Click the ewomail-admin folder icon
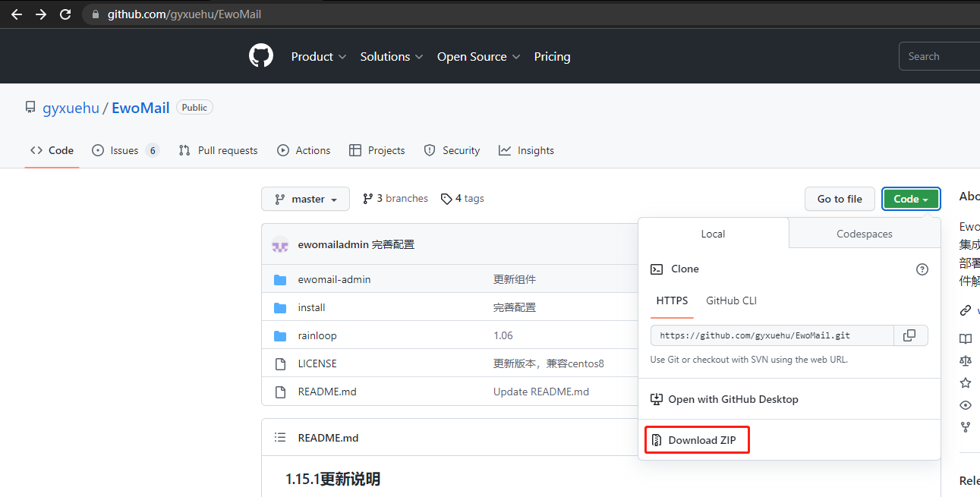Image resolution: width=980 pixels, height=497 pixels. pos(280,280)
